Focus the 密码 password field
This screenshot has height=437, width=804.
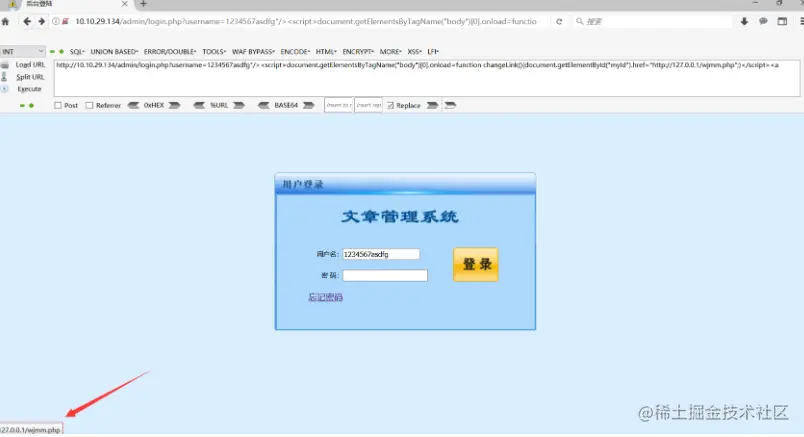click(385, 275)
